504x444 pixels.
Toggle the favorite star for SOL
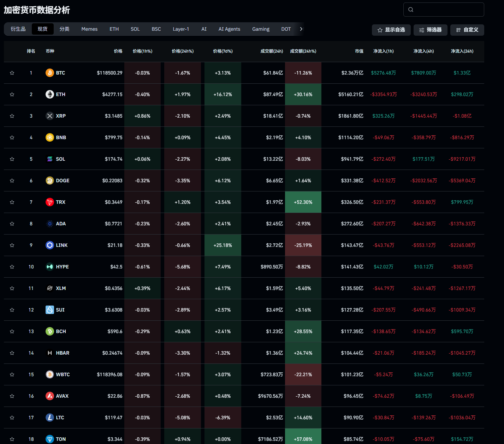(12, 159)
